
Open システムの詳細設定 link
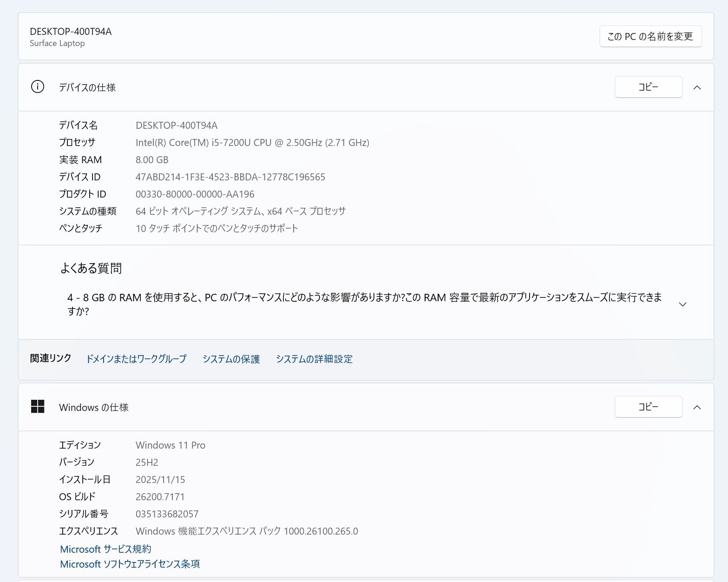(x=314, y=359)
